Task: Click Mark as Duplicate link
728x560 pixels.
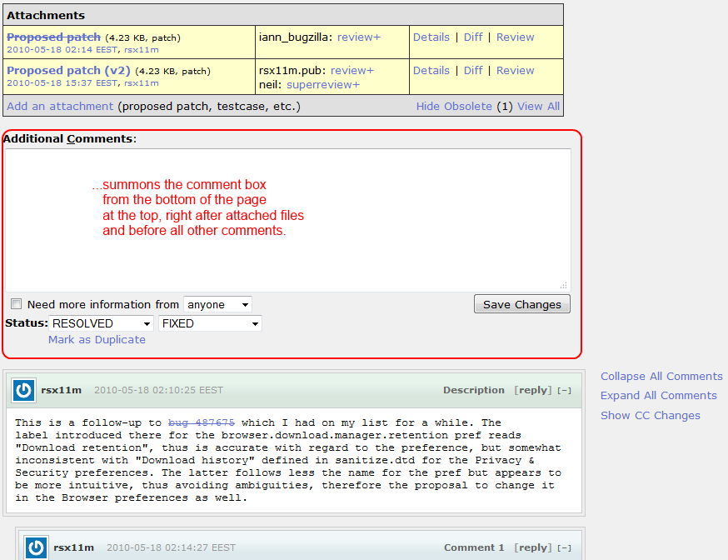Action: click(x=97, y=340)
